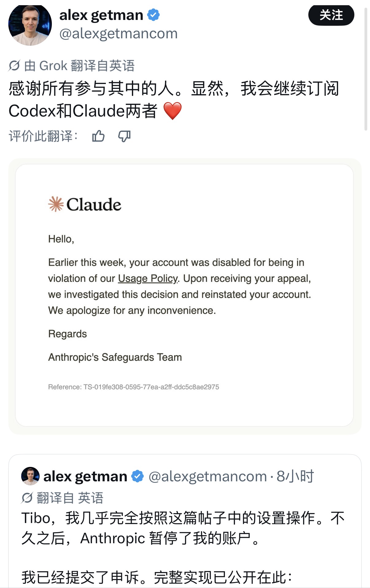The width and height of the screenshot is (370, 588).
Task: Open the 8小时 timestamp of quoted post
Action: pos(295,476)
